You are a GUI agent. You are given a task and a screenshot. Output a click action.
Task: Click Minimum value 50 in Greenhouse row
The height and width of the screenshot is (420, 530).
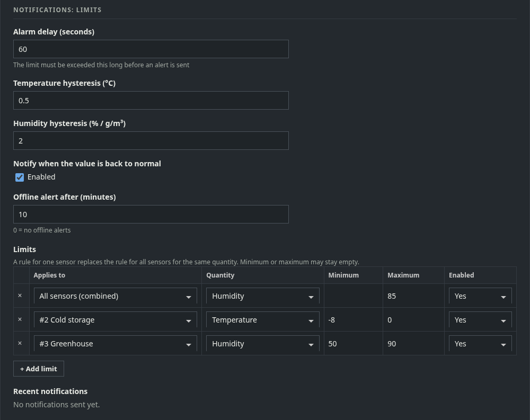[x=353, y=344]
